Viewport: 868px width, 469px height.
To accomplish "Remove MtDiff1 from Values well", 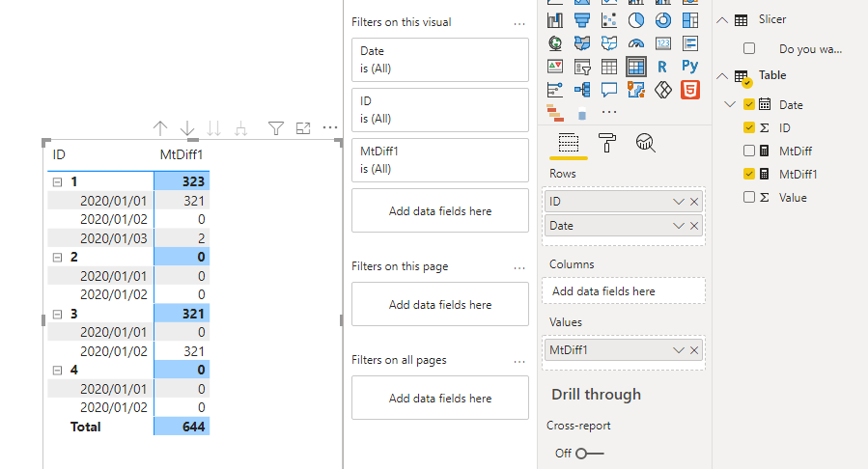I will [694, 350].
